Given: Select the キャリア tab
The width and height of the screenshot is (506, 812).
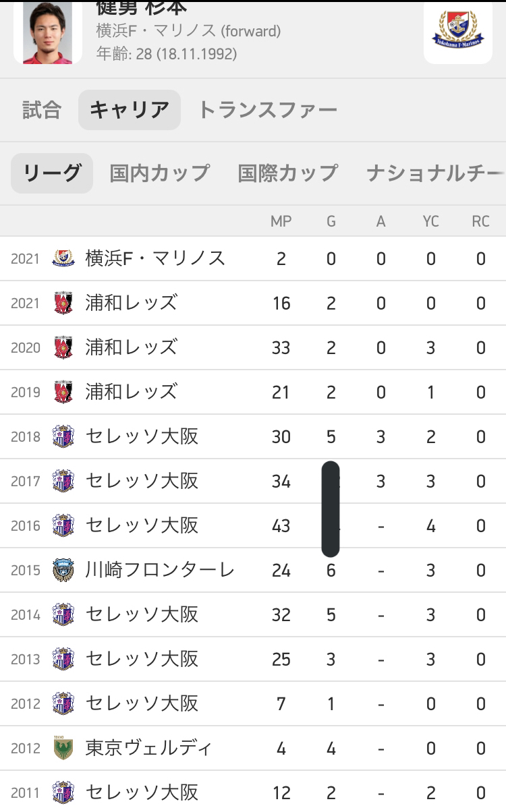Looking at the screenshot, I should tap(130, 110).
